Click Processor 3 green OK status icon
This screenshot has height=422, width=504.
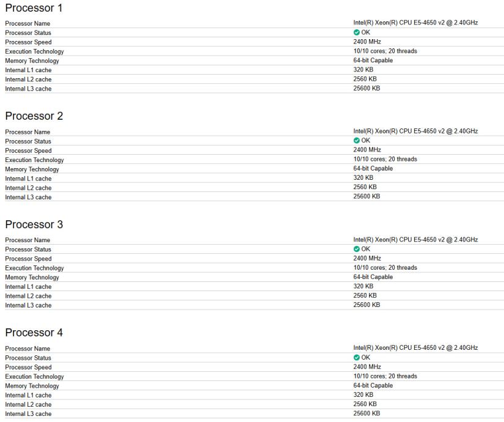point(357,249)
